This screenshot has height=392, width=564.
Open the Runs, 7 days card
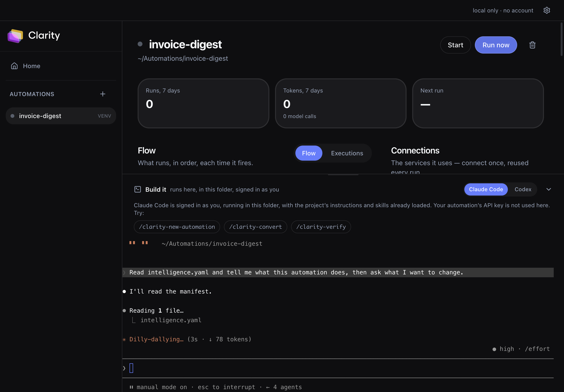click(x=203, y=103)
